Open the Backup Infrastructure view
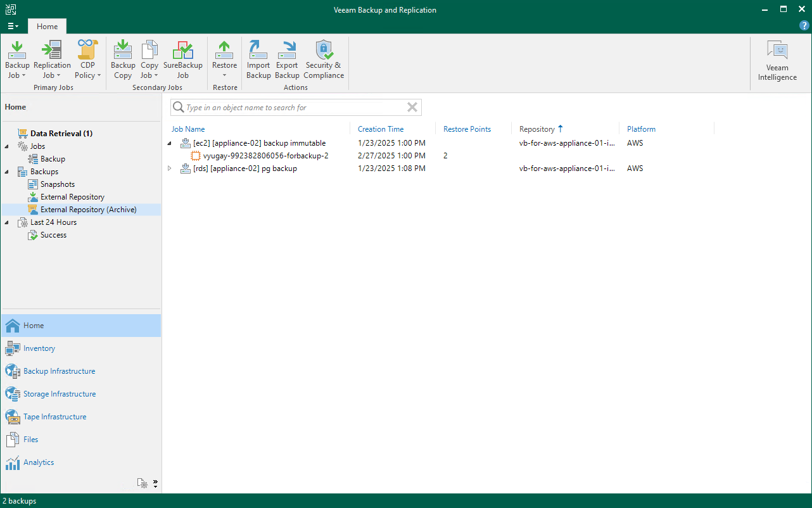The image size is (812, 508). 81,371
